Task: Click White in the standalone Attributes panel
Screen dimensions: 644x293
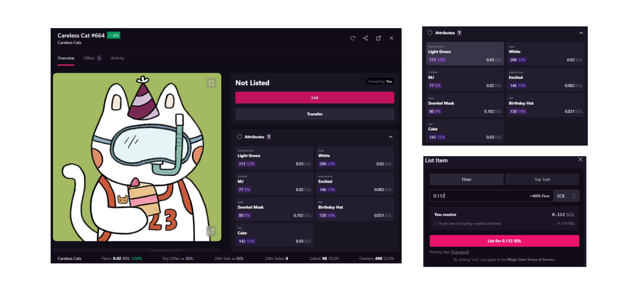Action: pos(545,53)
